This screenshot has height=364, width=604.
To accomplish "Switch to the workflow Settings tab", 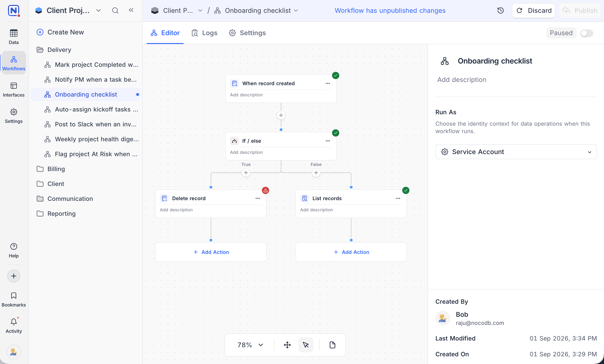I will [247, 33].
